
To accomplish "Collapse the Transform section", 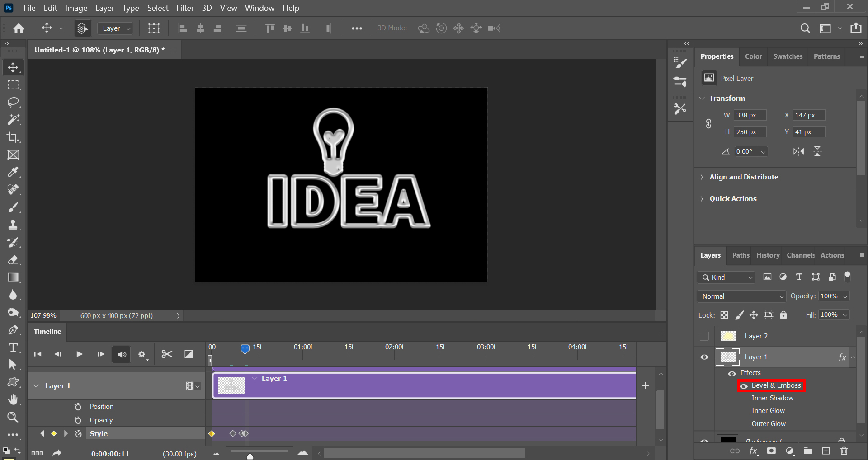I will [702, 99].
